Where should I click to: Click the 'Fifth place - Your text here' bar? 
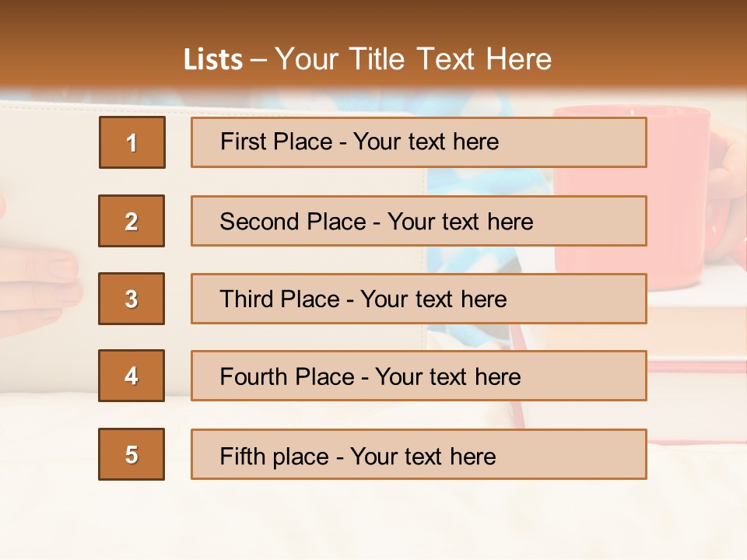click(x=419, y=454)
